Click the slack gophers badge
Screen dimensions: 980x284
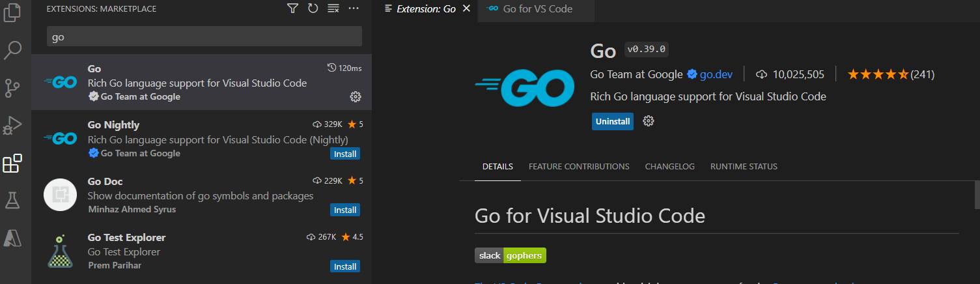[511, 256]
